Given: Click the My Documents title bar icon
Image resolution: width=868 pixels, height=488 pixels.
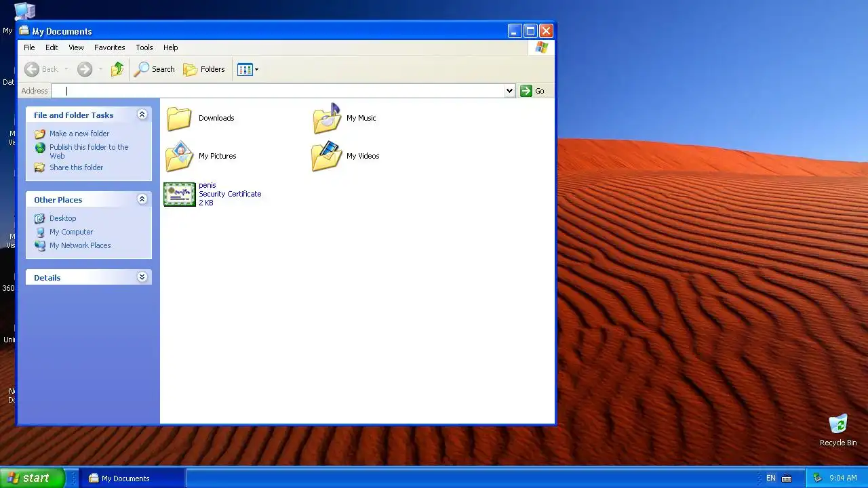Looking at the screenshot, I should [24, 30].
